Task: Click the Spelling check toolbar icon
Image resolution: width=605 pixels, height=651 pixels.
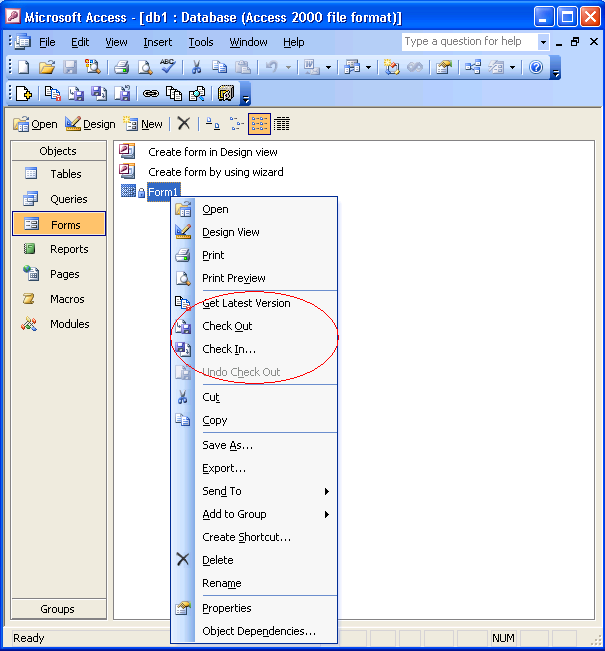Action: 166,68
